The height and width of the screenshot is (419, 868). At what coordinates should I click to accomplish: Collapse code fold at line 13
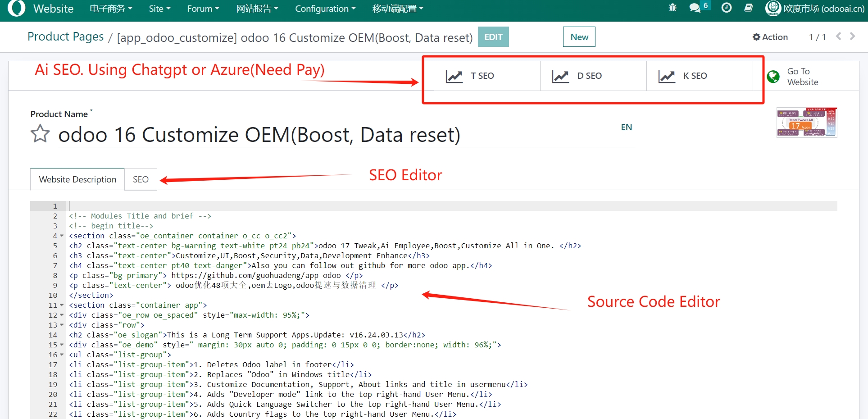pos(62,325)
